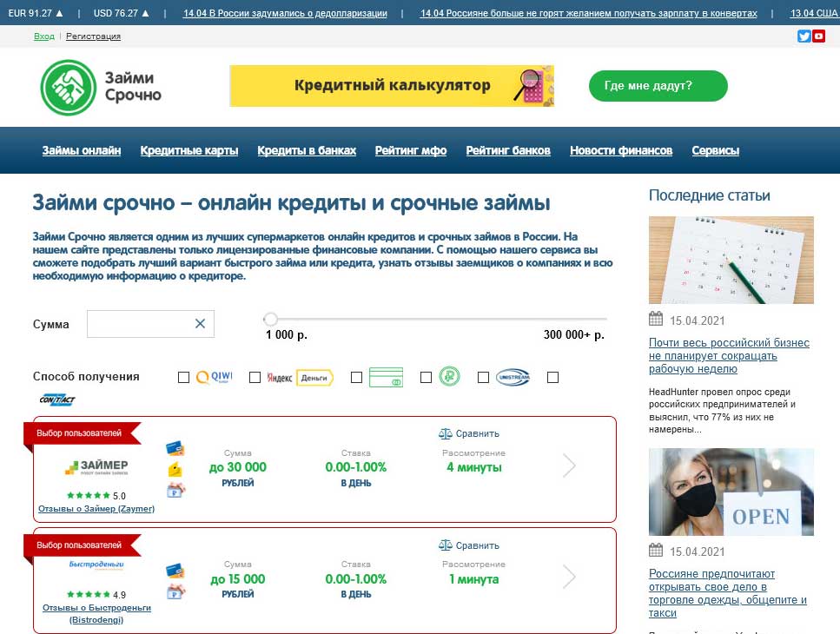Click the Где мне дадут? button
The height and width of the screenshot is (634, 840).
658,86
